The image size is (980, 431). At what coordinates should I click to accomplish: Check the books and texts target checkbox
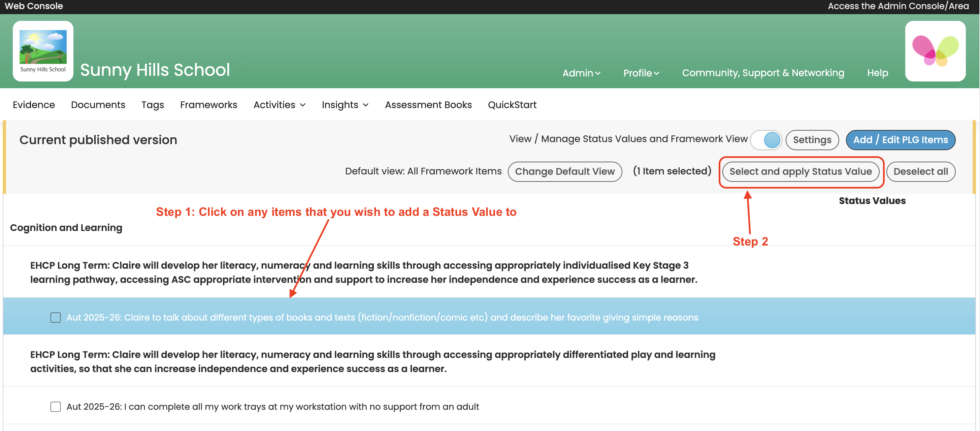tap(56, 317)
